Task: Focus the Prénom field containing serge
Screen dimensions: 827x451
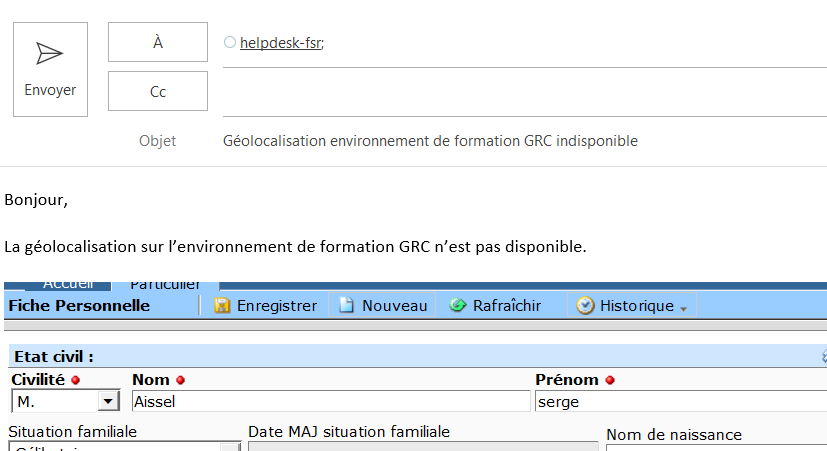Action: (680, 401)
